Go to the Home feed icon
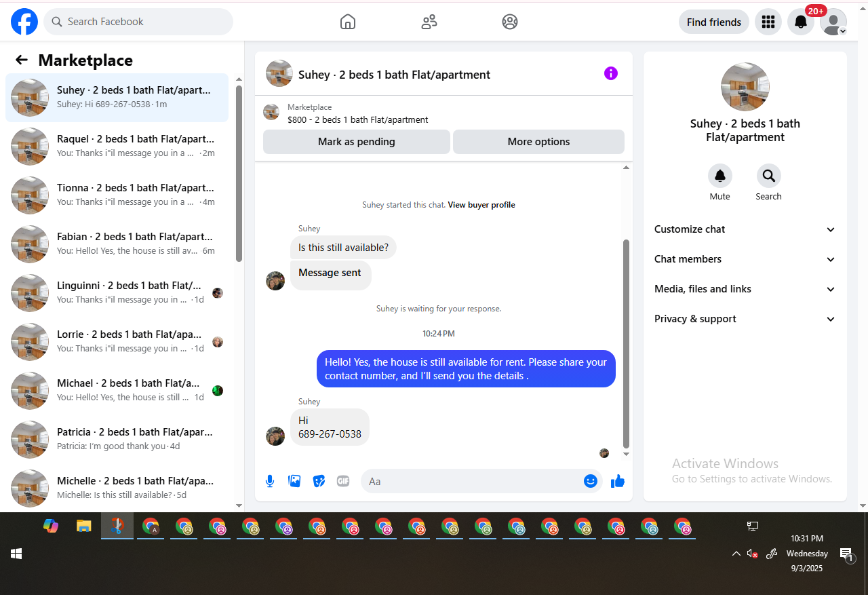 click(348, 22)
